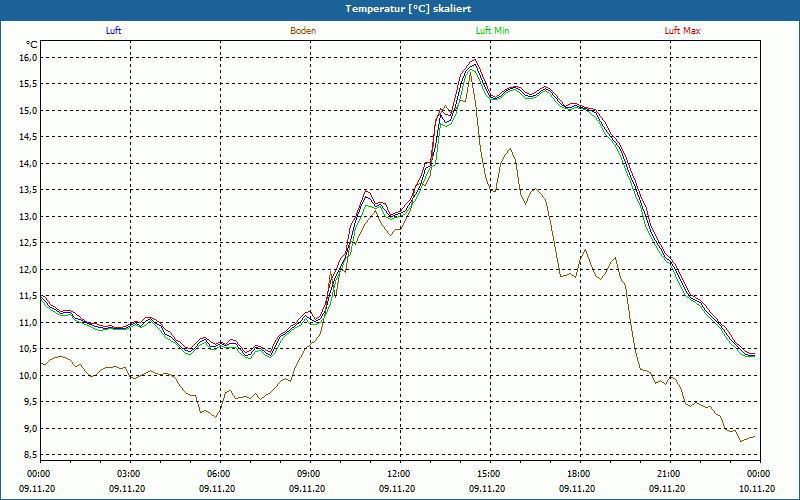Click the 8,5 y-axis value
This screenshot has height=500, width=800.
pyautogui.click(x=30, y=455)
